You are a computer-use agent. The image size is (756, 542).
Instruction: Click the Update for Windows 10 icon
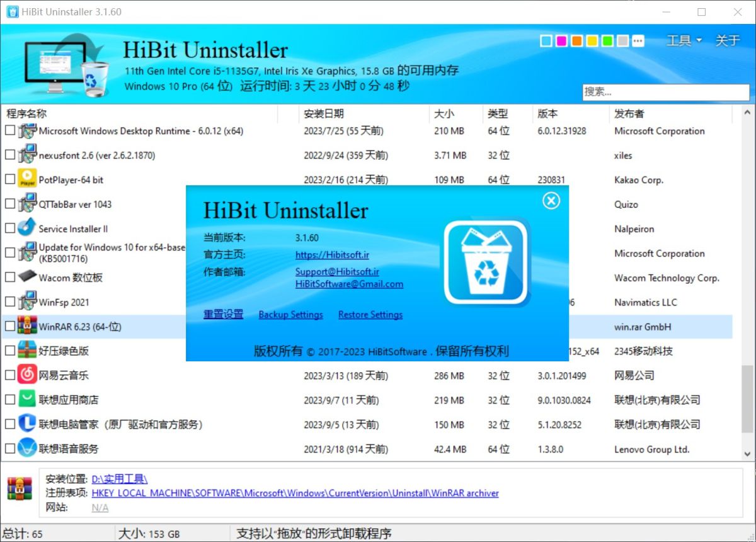(x=28, y=252)
